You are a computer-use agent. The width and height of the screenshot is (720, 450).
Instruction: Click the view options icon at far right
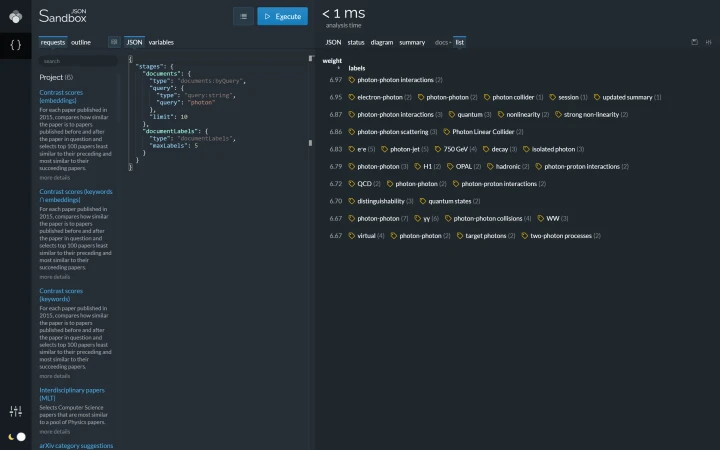click(x=709, y=42)
